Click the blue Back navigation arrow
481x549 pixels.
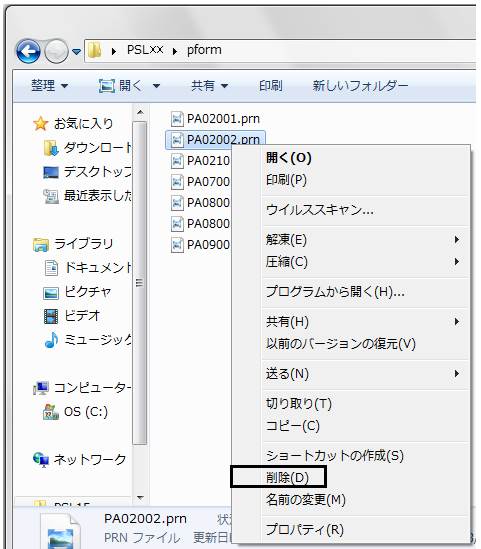28,51
